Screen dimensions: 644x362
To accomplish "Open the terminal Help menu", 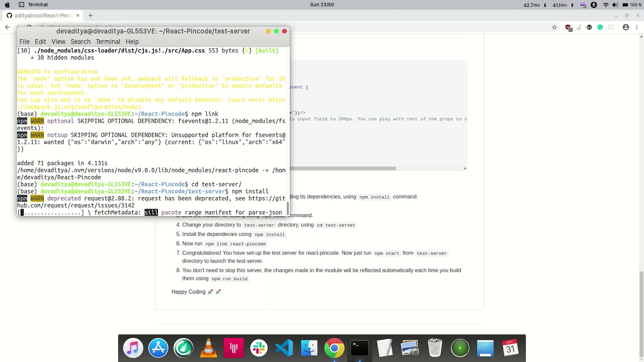I will point(132,42).
